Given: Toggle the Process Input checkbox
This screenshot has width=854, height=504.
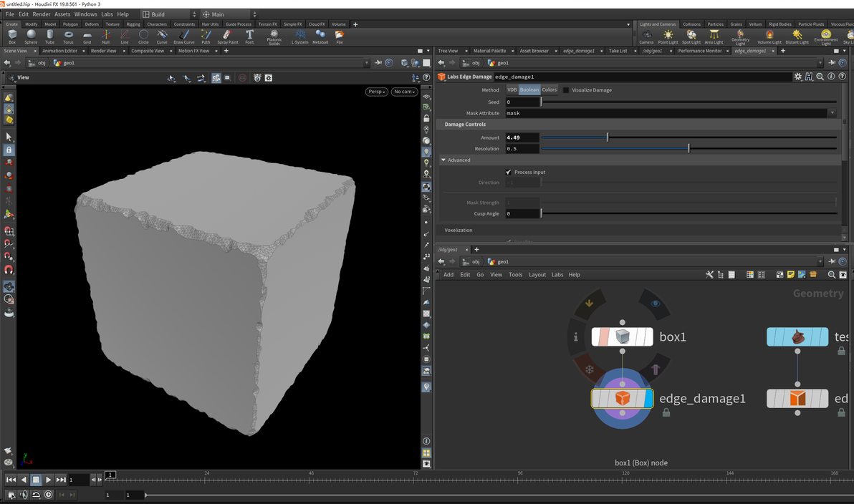Looking at the screenshot, I should pos(509,173).
